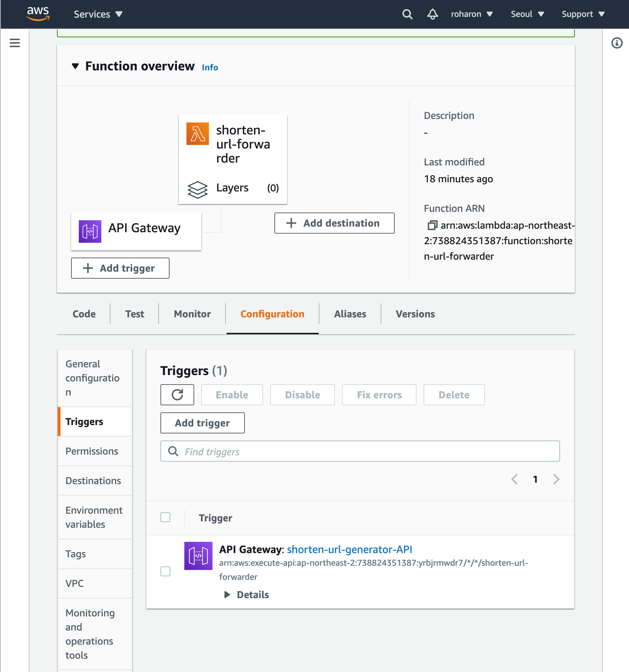
Task: Click the shorten-url-forwarder function box
Action: tap(233, 159)
